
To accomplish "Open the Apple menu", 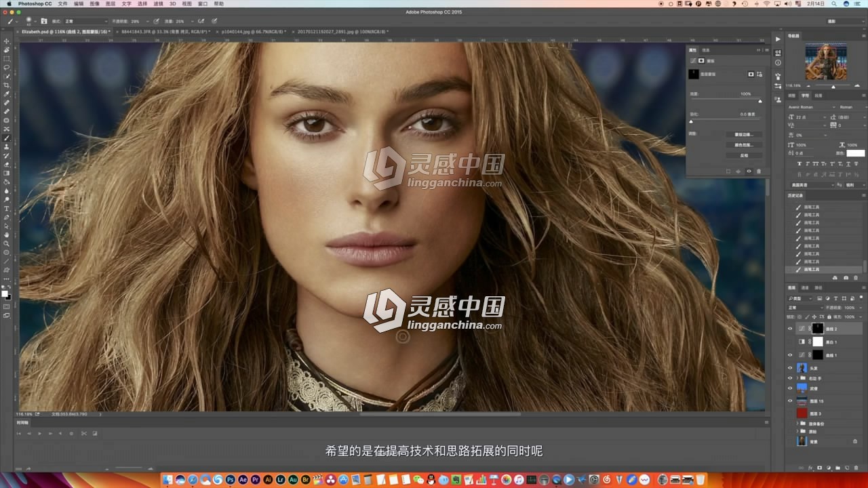I will coord(9,3).
